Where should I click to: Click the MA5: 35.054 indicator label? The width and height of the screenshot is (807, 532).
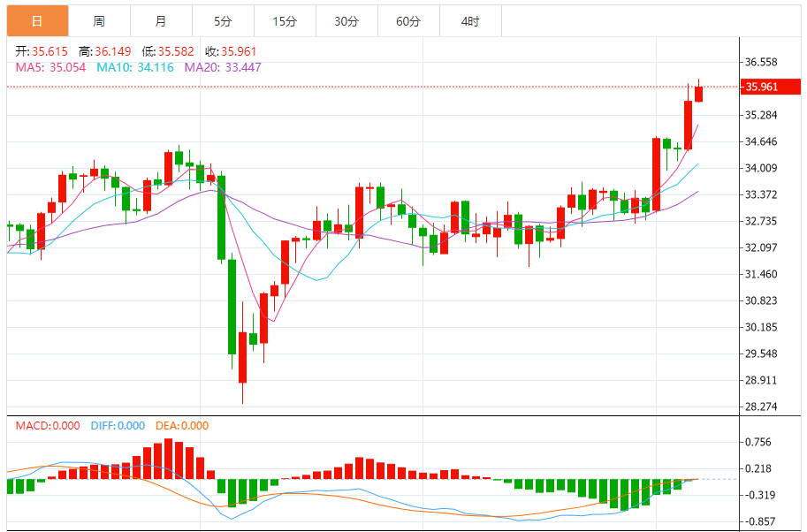point(50,67)
